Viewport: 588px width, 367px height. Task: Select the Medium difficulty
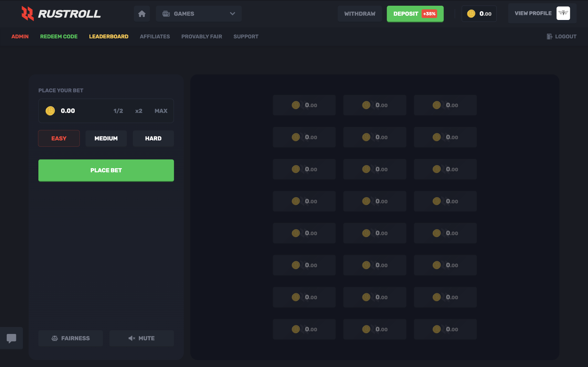(x=106, y=138)
